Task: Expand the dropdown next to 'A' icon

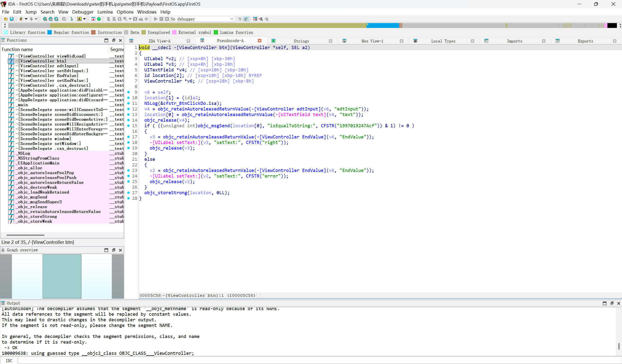Action: point(84,19)
